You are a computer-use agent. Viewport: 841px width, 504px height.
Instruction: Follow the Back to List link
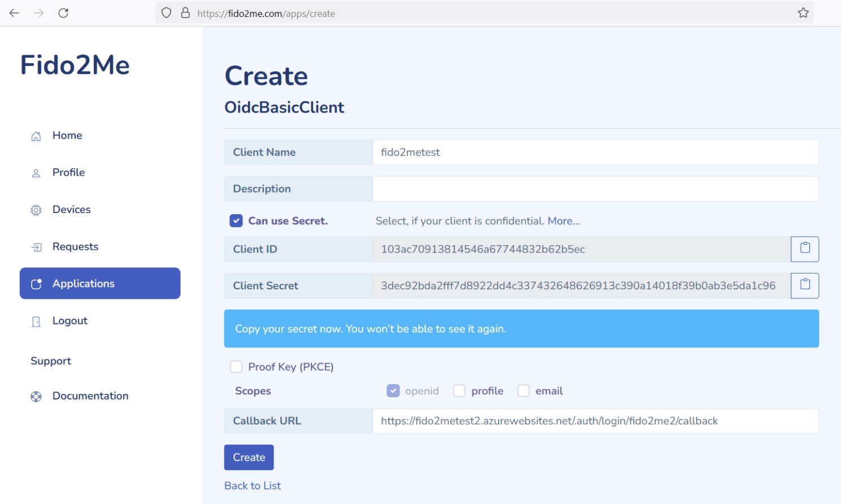point(253,486)
